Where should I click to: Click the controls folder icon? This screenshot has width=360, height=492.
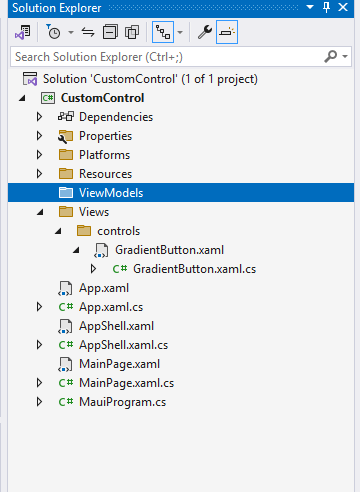[84, 231]
